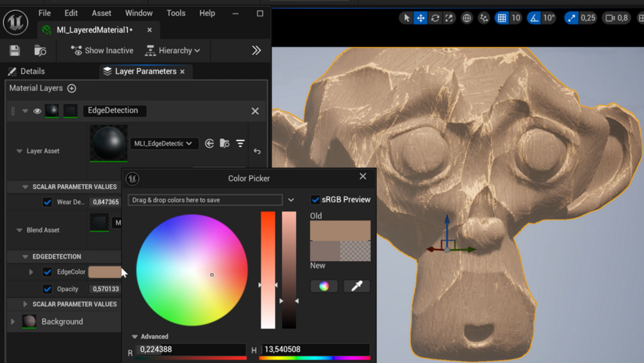This screenshot has width=644, height=363.
Task: Open saved color themes dropdown
Action: coord(291,200)
